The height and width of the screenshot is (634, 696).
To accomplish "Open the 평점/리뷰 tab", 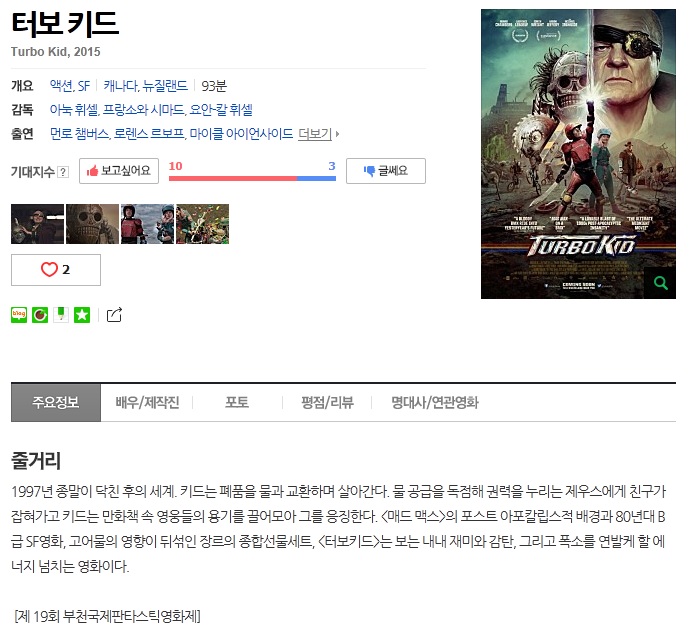I will tap(327, 402).
